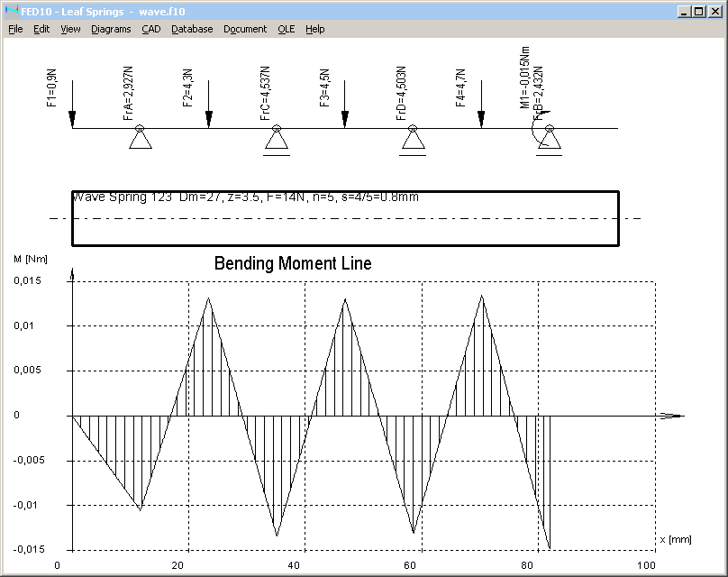This screenshot has height=577, width=728.
Task: Click the FrD support triangle symbol
Action: coord(413,140)
